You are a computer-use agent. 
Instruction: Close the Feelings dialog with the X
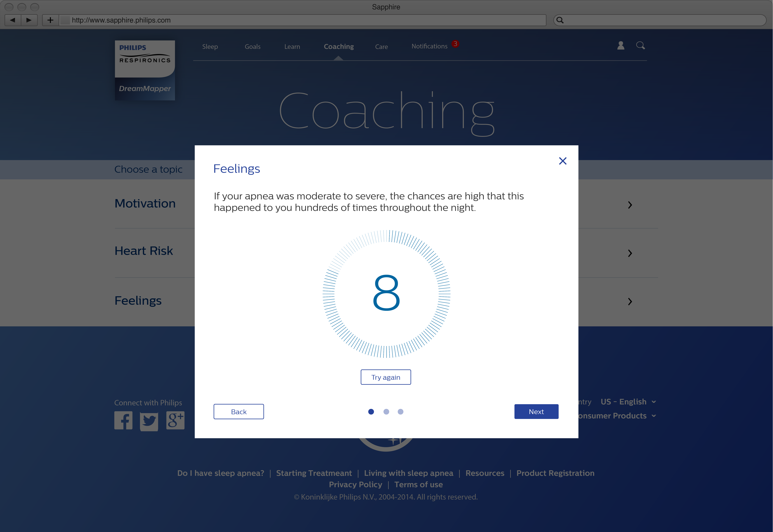[x=563, y=161]
